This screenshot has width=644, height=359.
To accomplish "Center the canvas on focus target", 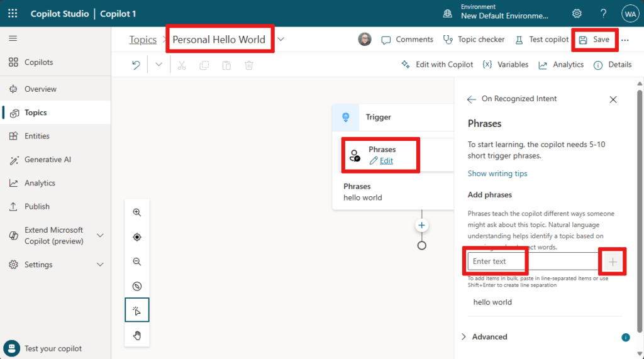I will pos(137,237).
